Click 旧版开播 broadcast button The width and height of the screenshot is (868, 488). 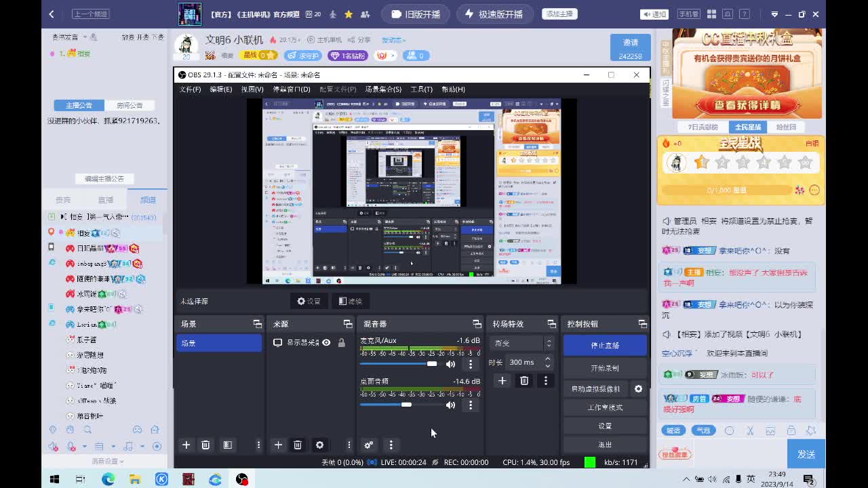416,14
